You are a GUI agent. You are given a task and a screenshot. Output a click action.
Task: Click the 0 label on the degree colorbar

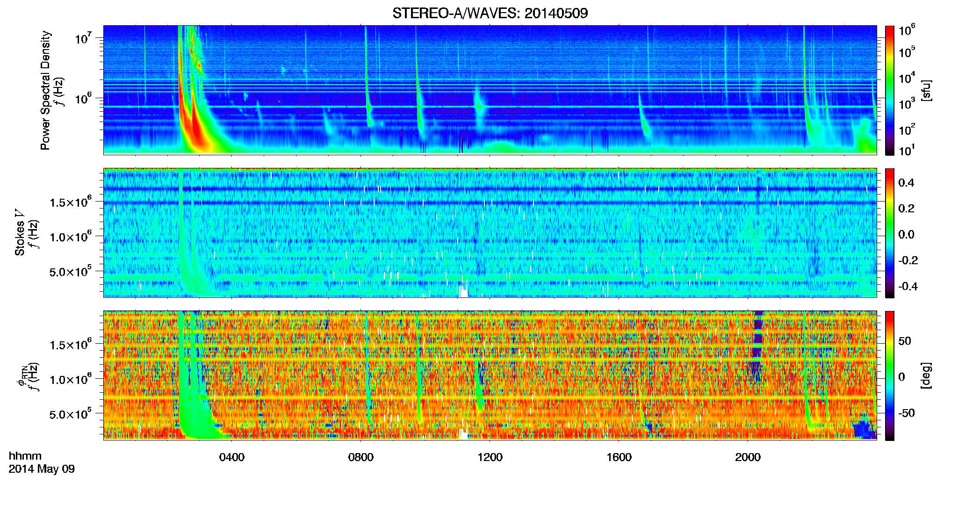[x=901, y=377]
